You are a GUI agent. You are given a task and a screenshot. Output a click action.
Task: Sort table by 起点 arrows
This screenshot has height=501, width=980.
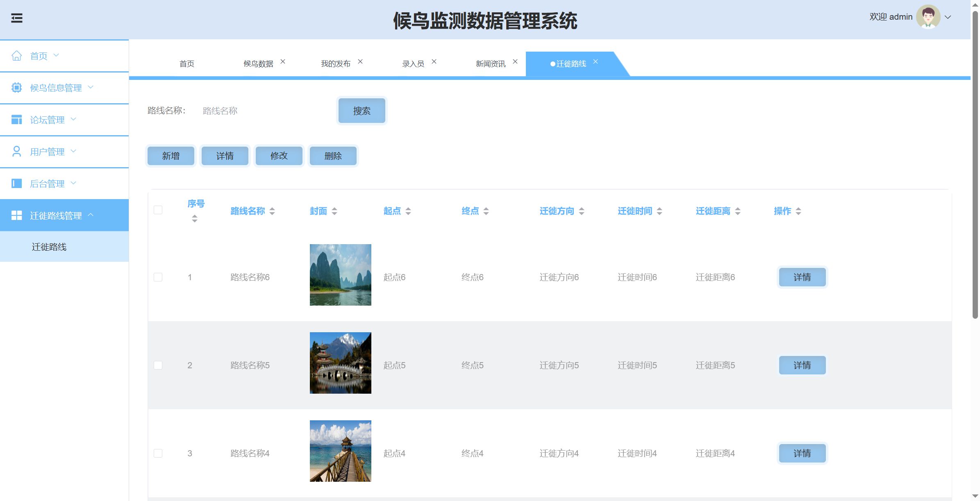(408, 211)
